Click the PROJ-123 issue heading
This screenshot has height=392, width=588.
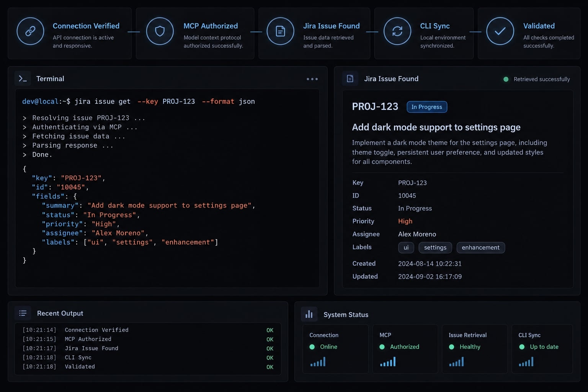pos(375,106)
